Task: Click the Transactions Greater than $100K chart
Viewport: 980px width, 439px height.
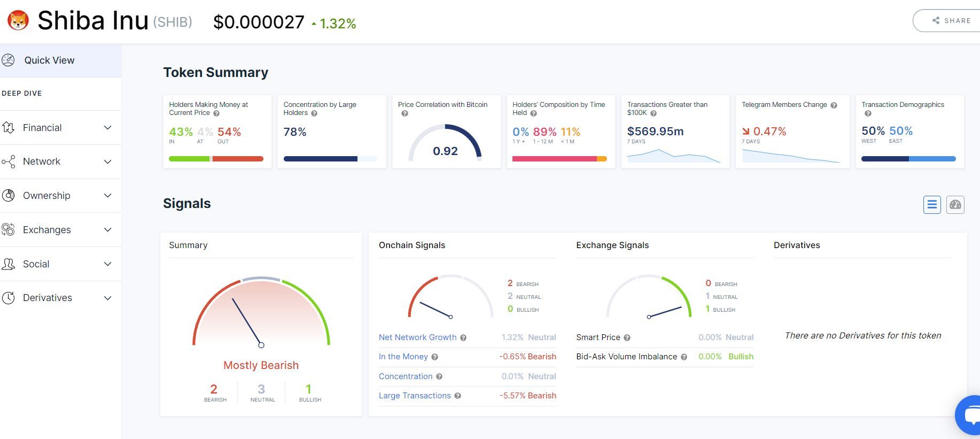Action: (x=674, y=156)
